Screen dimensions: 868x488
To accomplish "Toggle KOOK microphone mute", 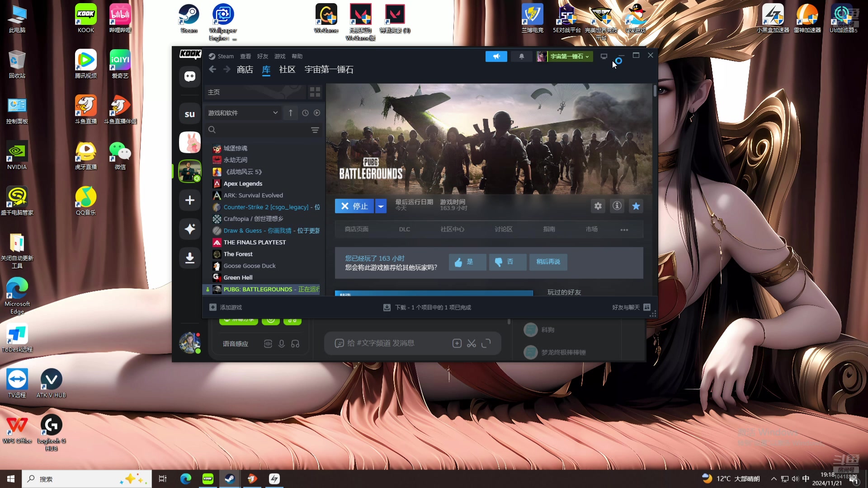I will (282, 344).
